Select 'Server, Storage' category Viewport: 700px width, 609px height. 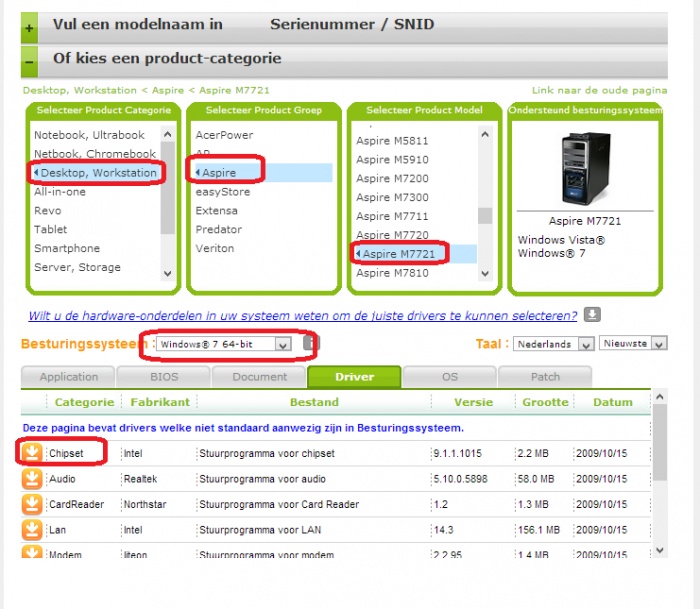coord(77,267)
